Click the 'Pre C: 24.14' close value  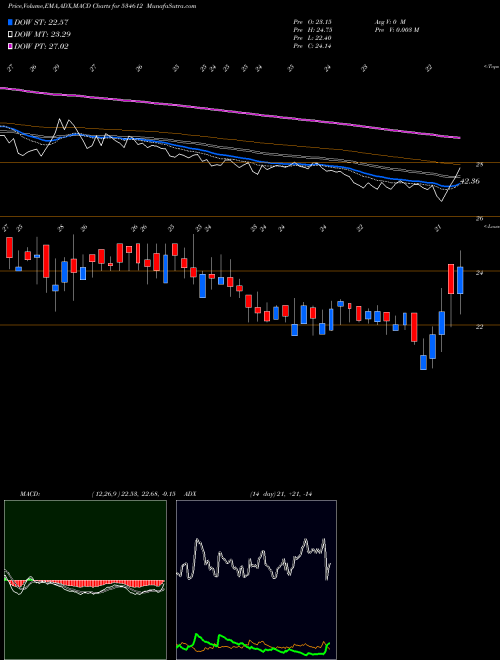(x=312, y=46)
